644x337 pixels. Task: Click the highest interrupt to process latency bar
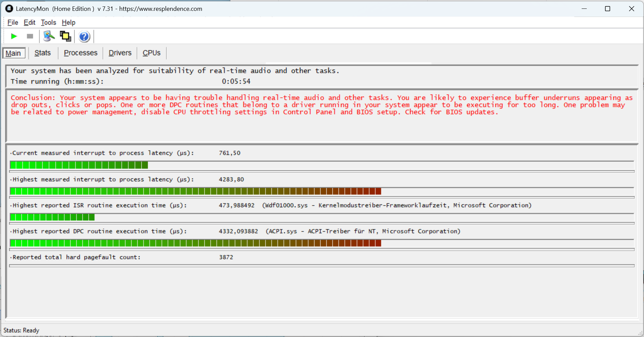(x=322, y=191)
